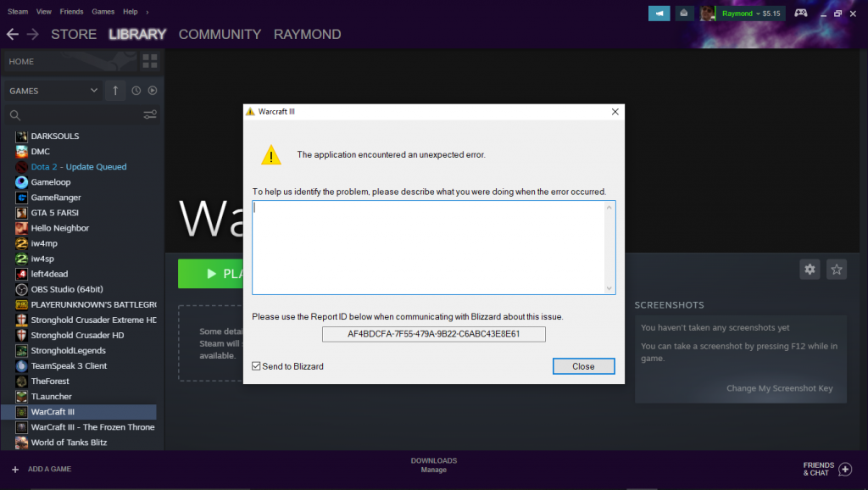This screenshot has height=490, width=868.
Task: Click the sort ascending arrow icon
Action: click(x=115, y=91)
